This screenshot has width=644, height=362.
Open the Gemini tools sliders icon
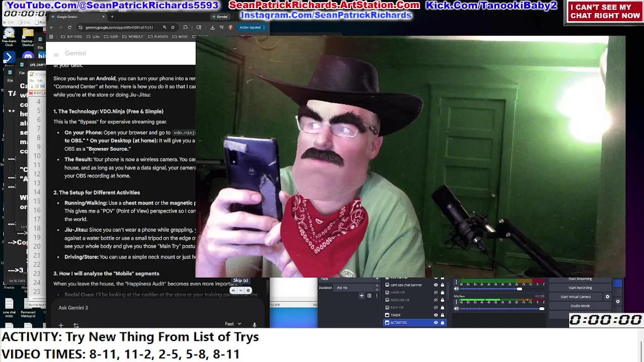76,325
